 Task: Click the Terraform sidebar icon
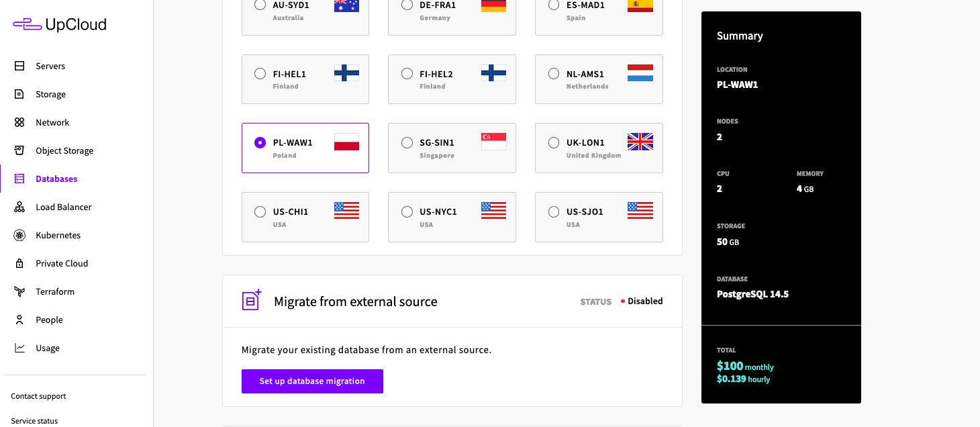click(19, 291)
